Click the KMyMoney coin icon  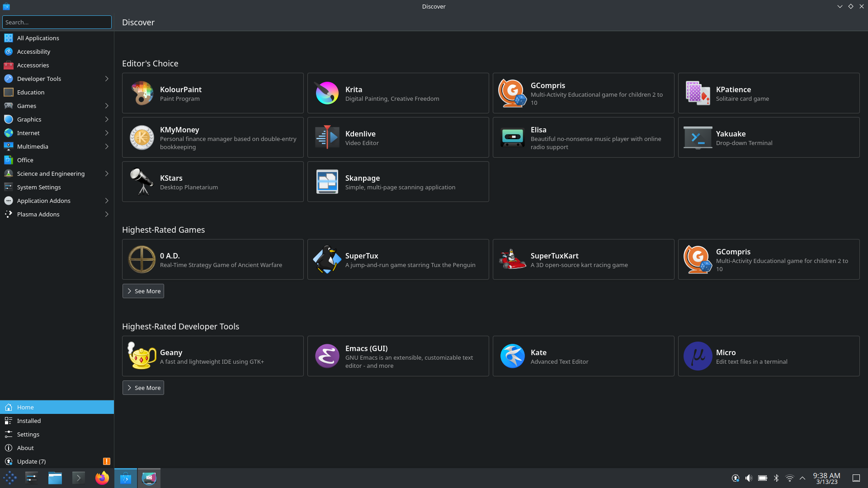click(x=142, y=137)
